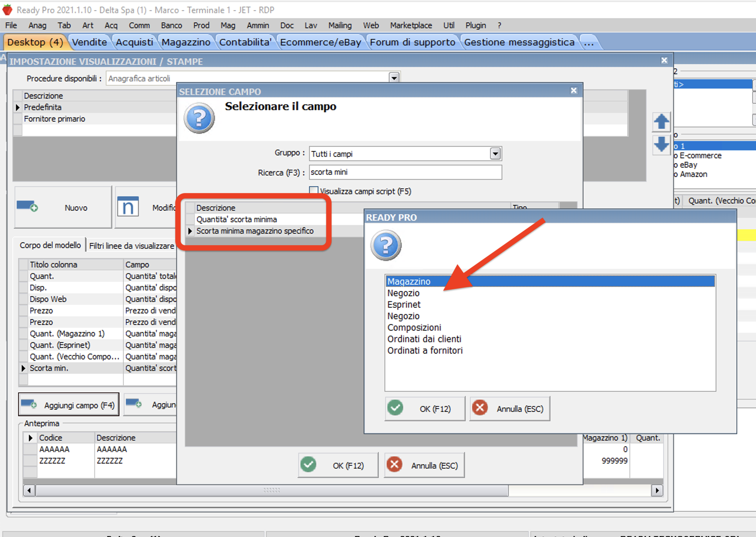Viewport: 756px width, 537px height.
Task: Click the Anteprima scrollbar right arrow
Action: (657, 490)
